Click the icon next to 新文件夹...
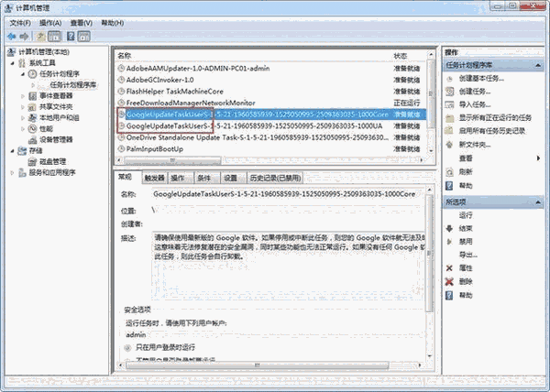 tap(450, 145)
